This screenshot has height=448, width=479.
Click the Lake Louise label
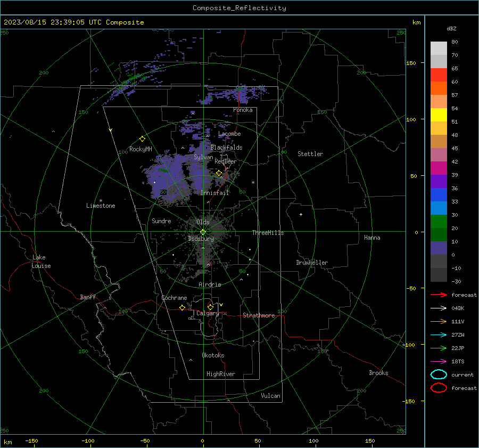coord(41,262)
